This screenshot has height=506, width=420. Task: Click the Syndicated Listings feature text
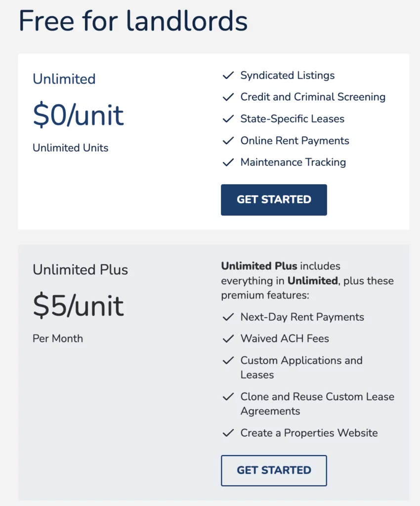288,76
